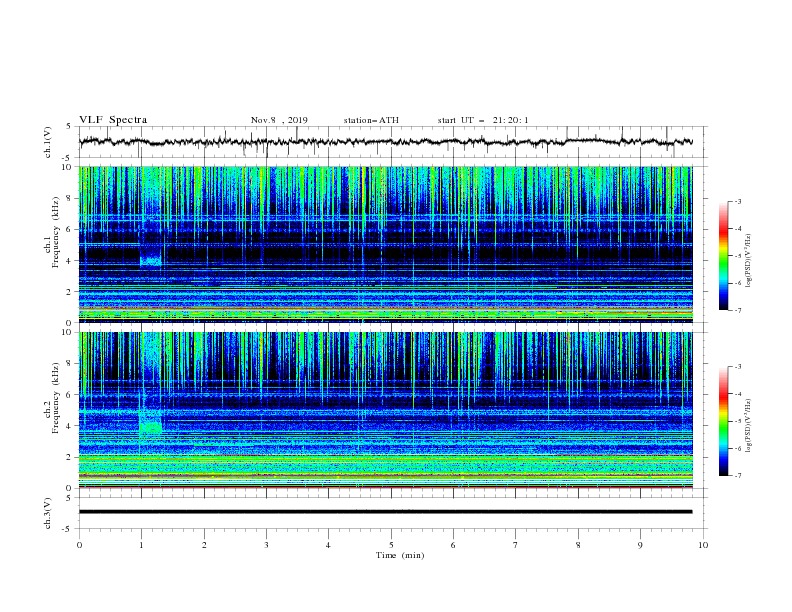792x612 pixels.
Task: Click time axis tick label "9"
Action: pos(640,545)
